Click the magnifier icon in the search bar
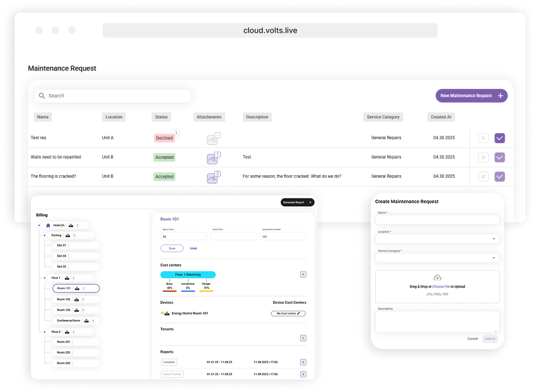The height and width of the screenshot is (392, 536). click(x=41, y=95)
